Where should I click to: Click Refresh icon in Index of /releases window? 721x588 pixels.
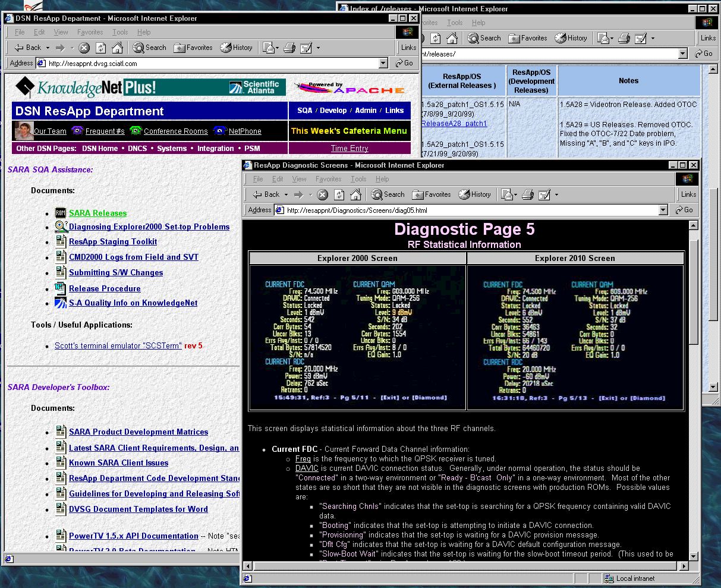pos(436,38)
